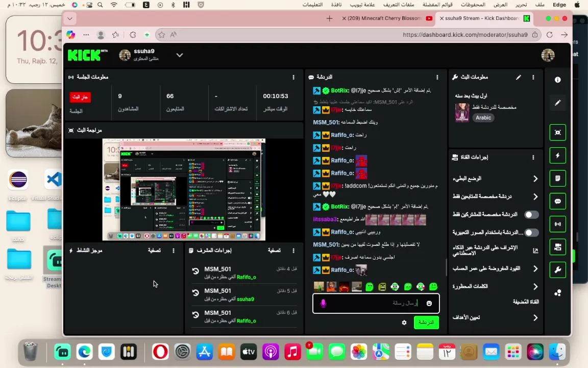Screen dimensions: 588x368
Task: Click the Arabic language tag in stream info
Action: [x=483, y=118]
